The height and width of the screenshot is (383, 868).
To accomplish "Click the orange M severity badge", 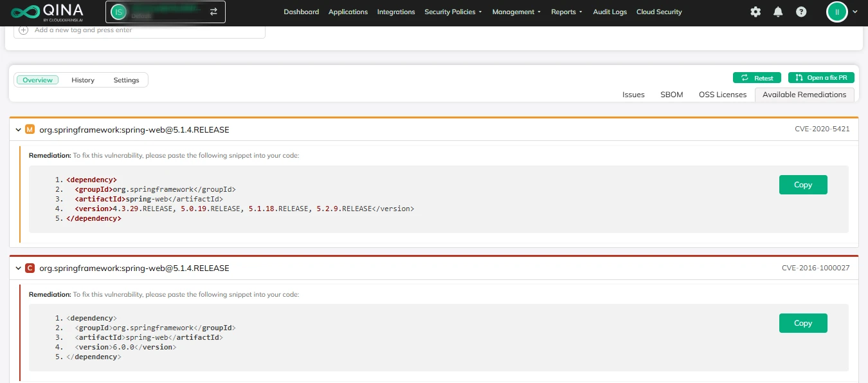I will click(x=30, y=129).
